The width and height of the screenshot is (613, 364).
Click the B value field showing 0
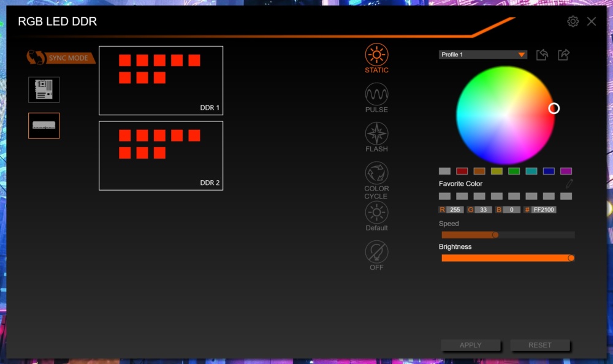(x=511, y=210)
